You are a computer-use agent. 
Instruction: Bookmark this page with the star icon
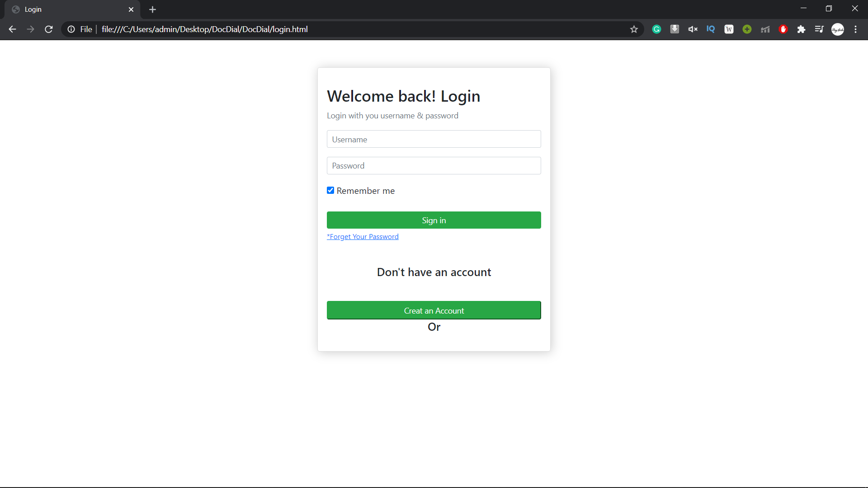(x=634, y=29)
